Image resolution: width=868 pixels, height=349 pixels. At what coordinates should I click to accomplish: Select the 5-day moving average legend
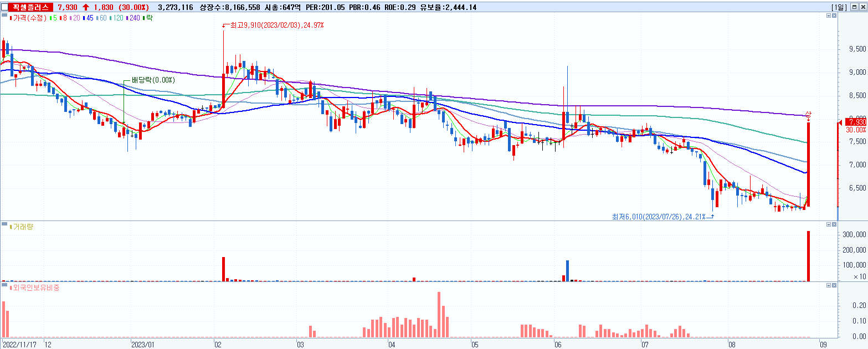tap(54, 18)
